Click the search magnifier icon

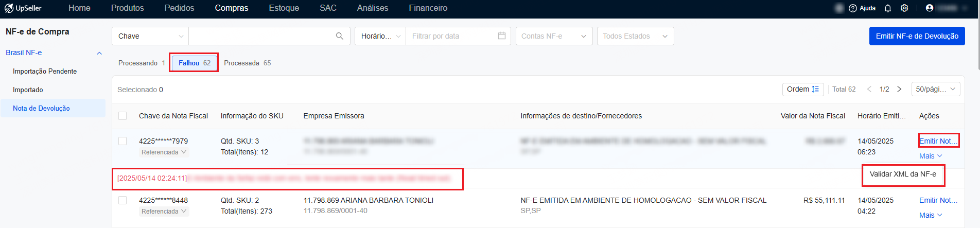pyautogui.click(x=340, y=36)
